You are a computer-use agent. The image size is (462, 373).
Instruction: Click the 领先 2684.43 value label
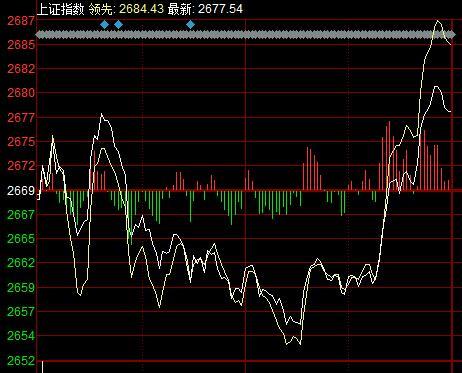[126, 9]
